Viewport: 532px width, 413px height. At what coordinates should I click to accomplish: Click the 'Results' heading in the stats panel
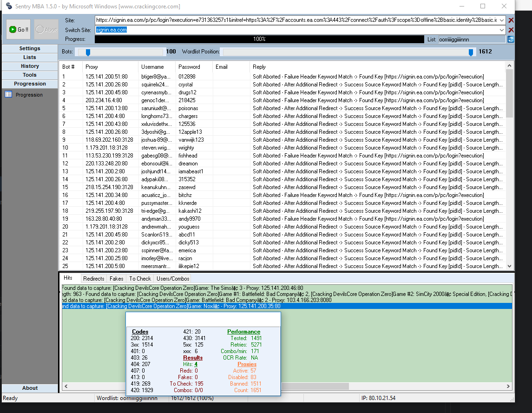coord(193,358)
